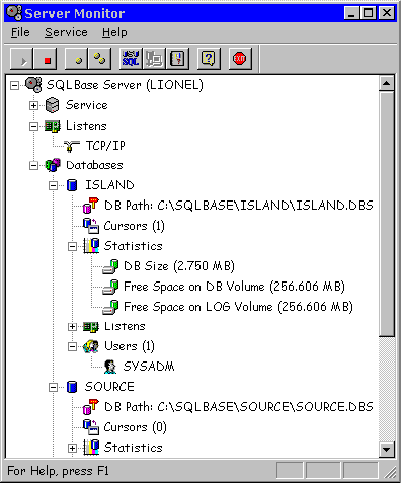This screenshot has width=401, height=485.
Task: Click the Server Monitor title bar icon
Action: 14,13
